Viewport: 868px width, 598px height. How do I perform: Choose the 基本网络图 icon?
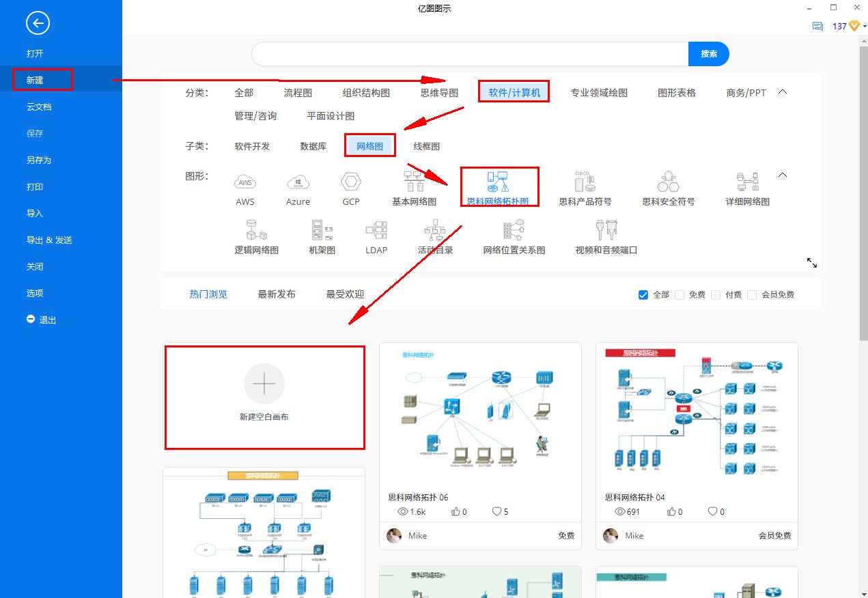pos(414,182)
